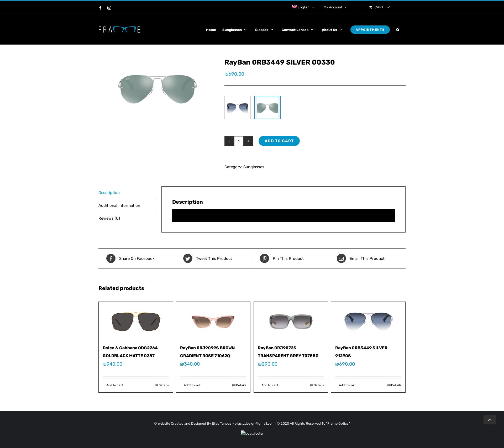
Task: Click Email This Product link
Action: pyautogui.click(x=367, y=259)
